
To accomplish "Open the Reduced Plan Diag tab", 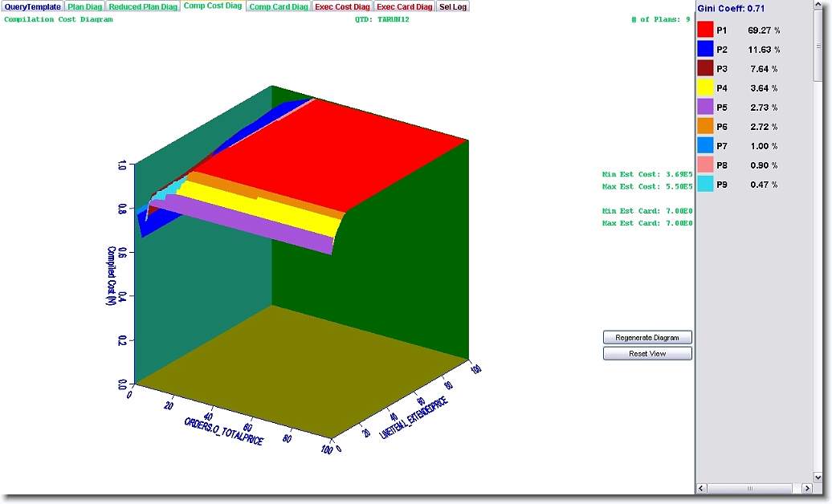I will [143, 6].
